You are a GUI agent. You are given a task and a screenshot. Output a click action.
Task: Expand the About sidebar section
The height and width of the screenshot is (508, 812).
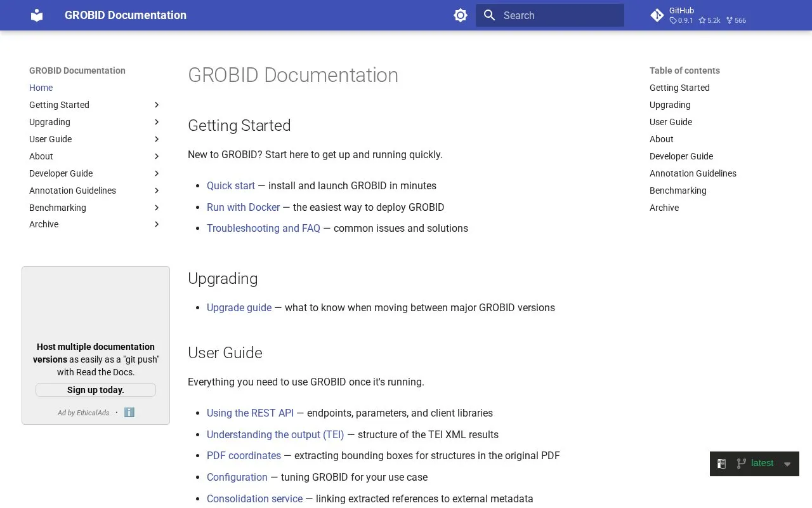click(x=157, y=156)
